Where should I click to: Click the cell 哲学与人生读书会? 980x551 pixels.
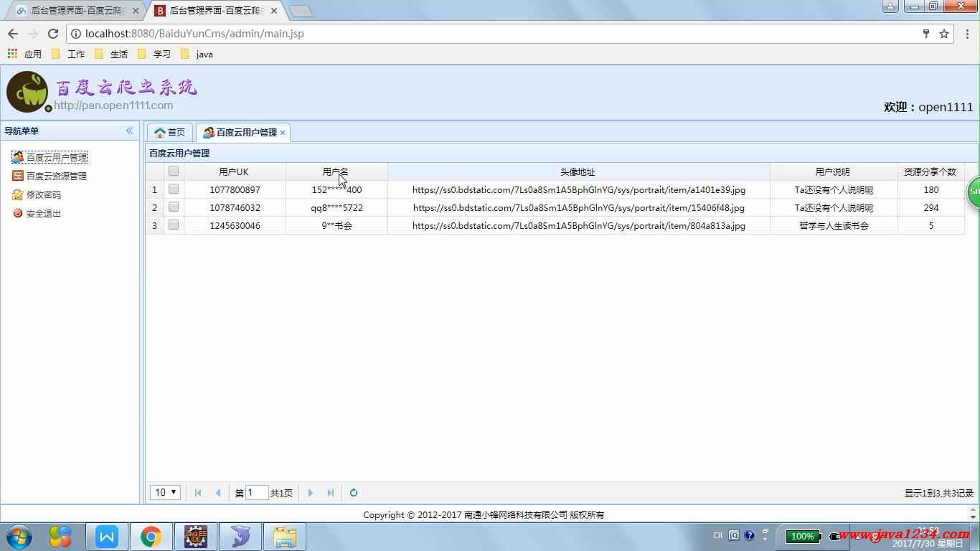[834, 226]
